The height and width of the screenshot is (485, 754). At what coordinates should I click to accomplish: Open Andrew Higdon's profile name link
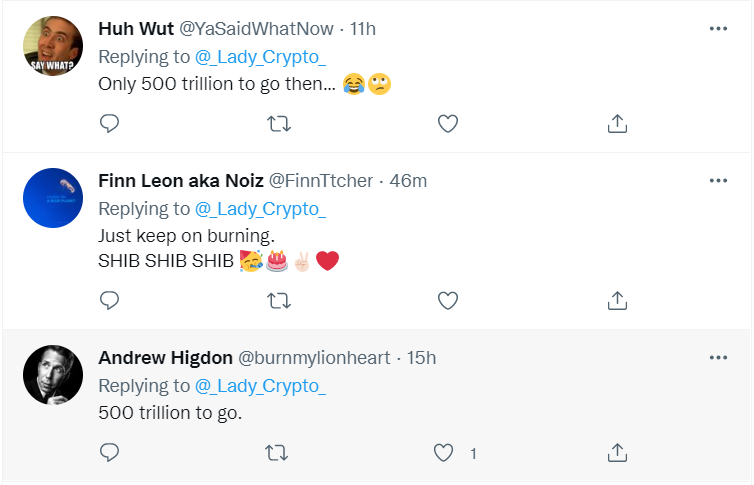pyautogui.click(x=165, y=358)
